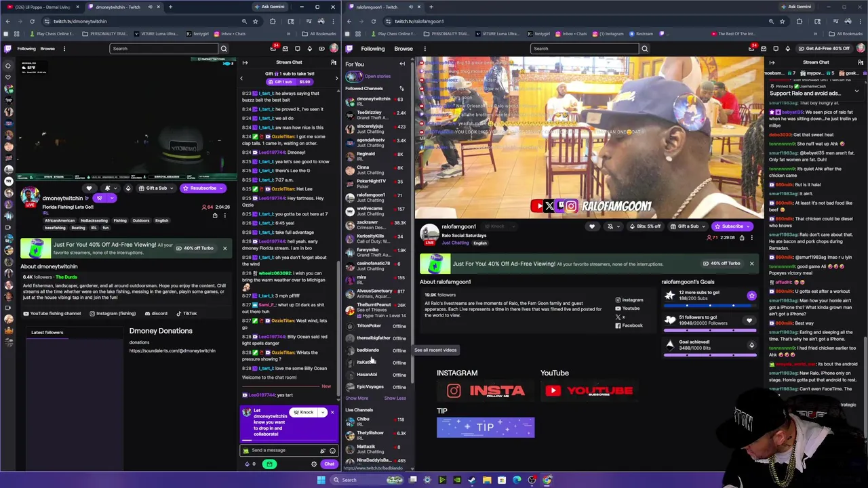Open Gift a Sub dropdown in left window
Image resolution: width=868 pixels, height=488 pixels.
pyautogui.click(x=172, y=188)
